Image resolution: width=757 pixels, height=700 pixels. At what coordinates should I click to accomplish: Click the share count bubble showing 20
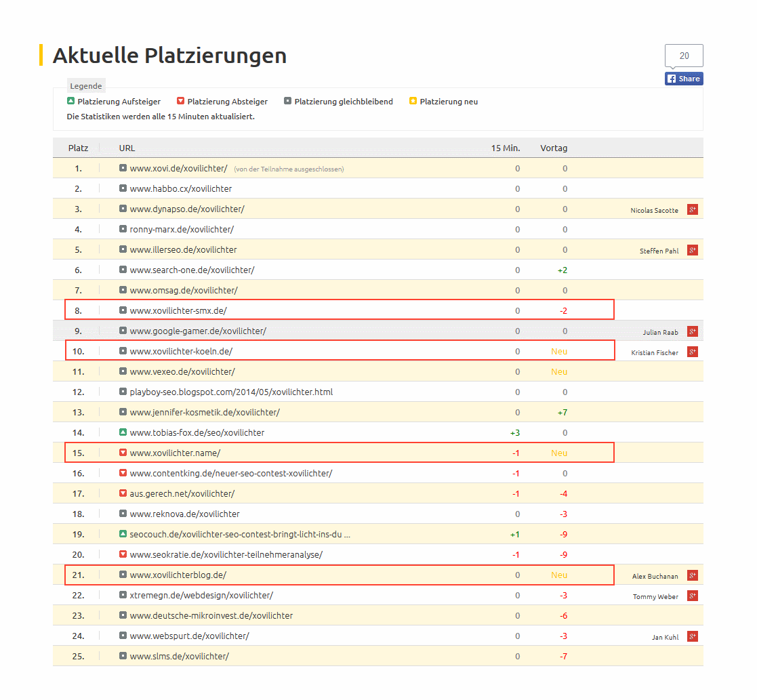(684, 56)
